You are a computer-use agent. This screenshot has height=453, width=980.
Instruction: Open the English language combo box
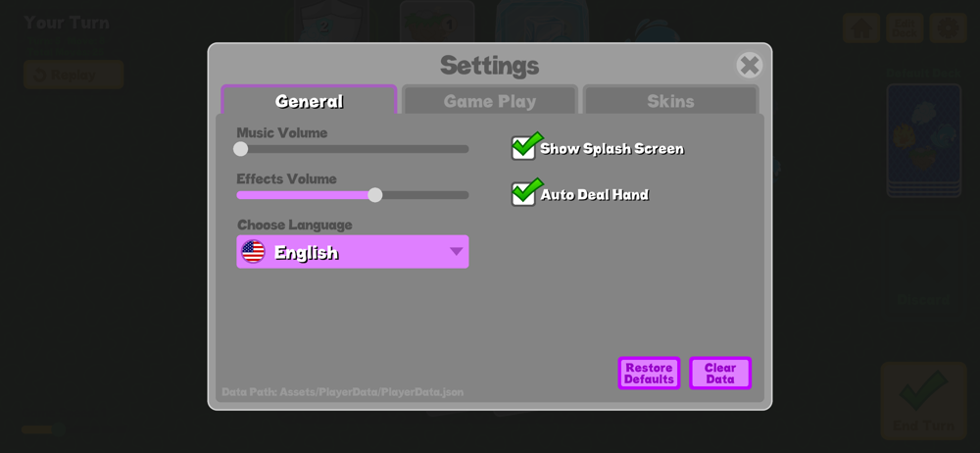coord(353,252)
